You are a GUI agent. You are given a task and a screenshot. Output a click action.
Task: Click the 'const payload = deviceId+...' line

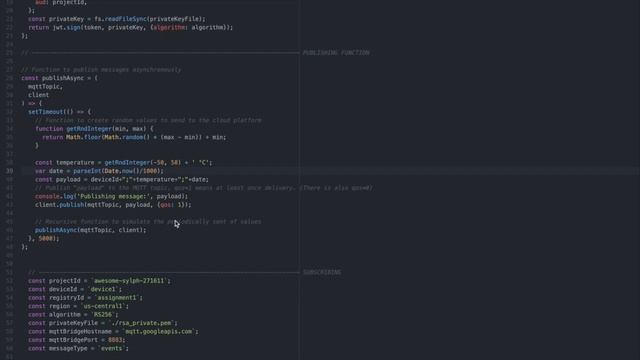[x=122, y=180]
